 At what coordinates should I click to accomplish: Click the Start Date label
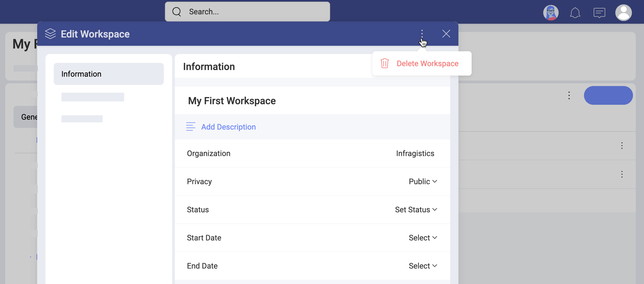(204, 238)
